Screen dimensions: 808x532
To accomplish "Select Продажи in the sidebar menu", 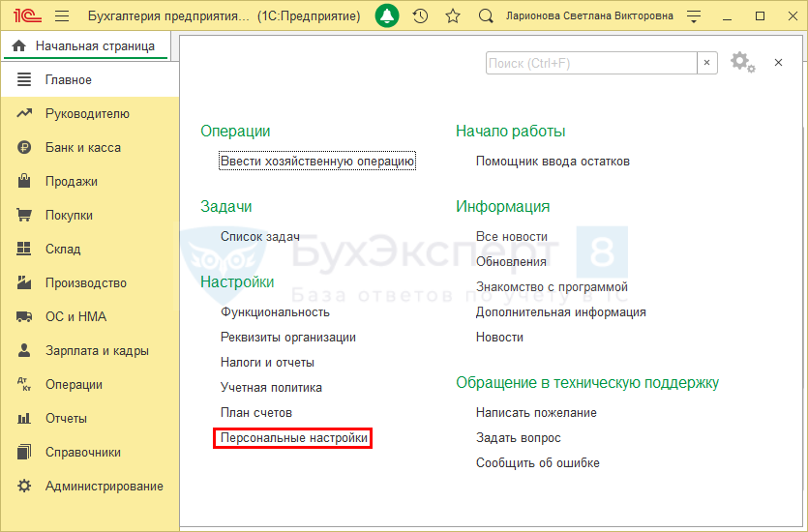I will [x=71, y=182].
